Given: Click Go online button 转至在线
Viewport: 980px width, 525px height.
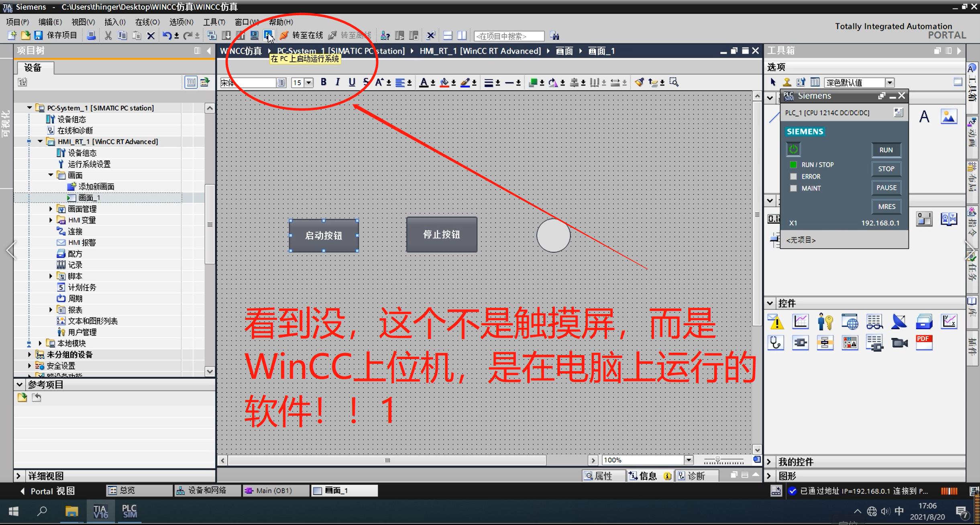Looking at the screenshot, I should click(301, 35).
